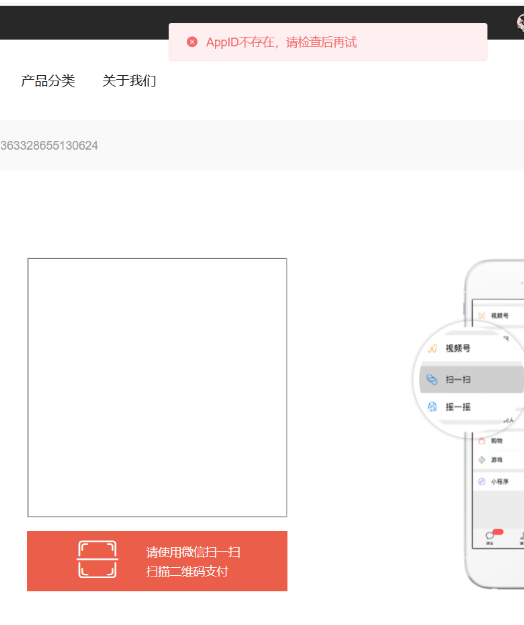524x625 pixels.
Task: Click the 游戏 game icon on phone
Action: (482, 460)
